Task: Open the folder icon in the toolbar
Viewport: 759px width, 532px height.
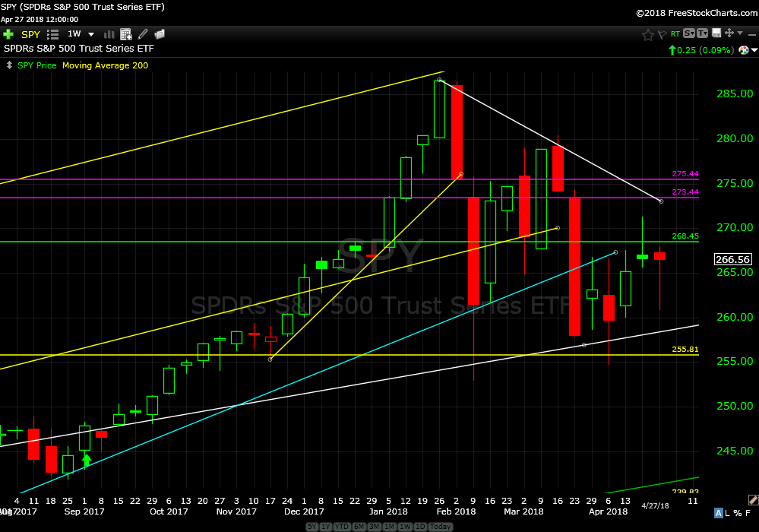Action: click(160, 34)
